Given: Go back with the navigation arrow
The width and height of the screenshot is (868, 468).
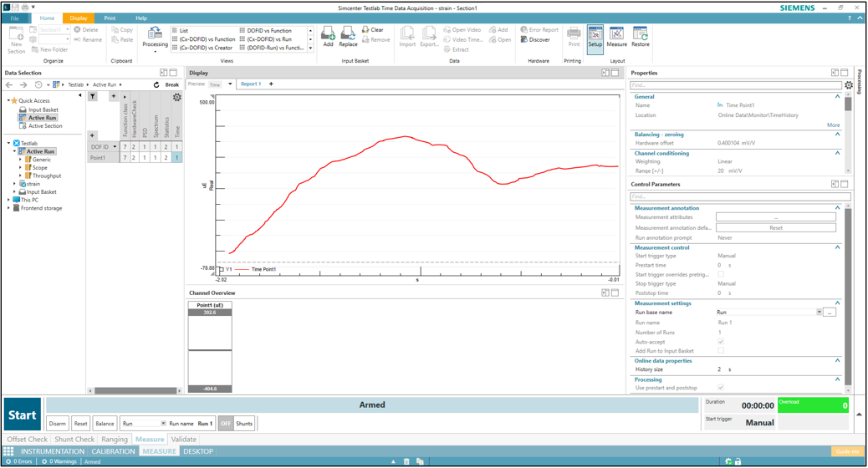Looking at the screenshot, I should (x=9, y=84).
